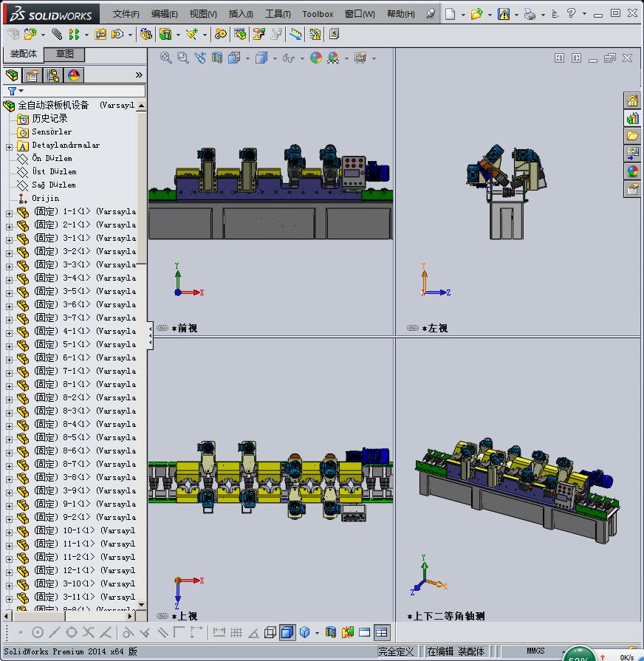This screenshot has height=661, width=644.
Task: Expand the 1-1<1> component node
Action: coord(9,212)
